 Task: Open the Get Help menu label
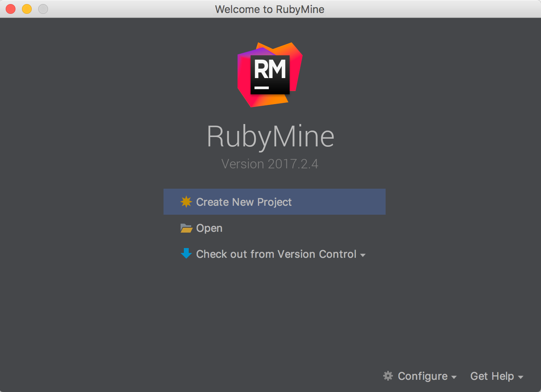point(492,376)
